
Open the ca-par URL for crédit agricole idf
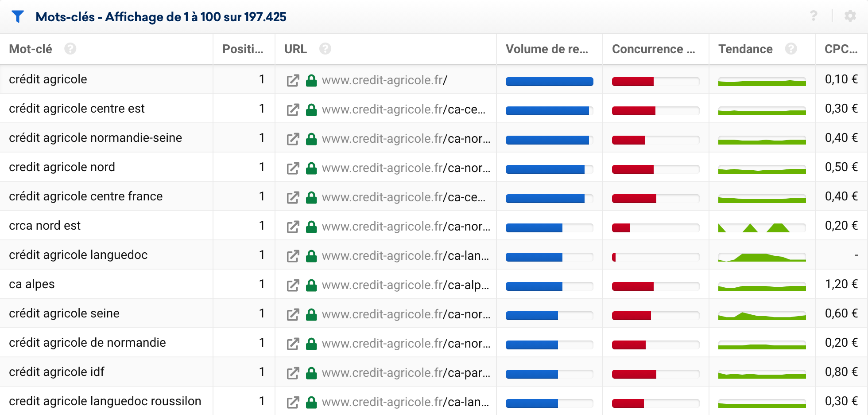[406, 373]
